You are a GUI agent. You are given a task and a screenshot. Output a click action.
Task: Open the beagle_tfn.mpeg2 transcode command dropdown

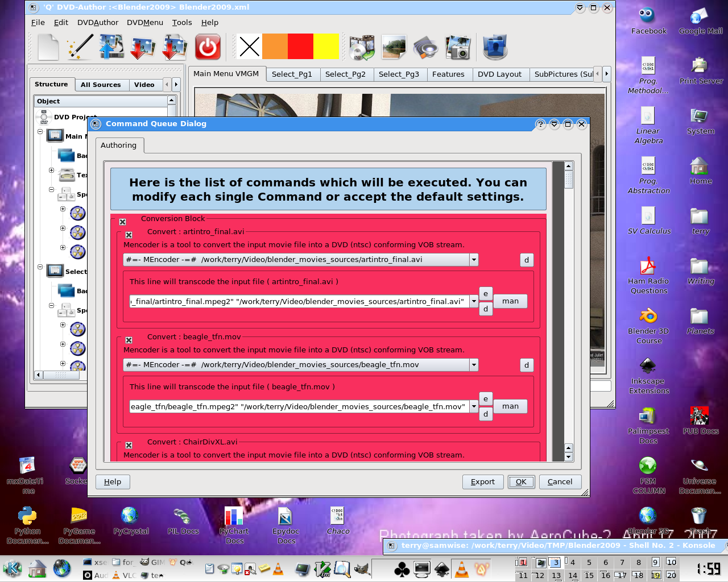point(474,407)
